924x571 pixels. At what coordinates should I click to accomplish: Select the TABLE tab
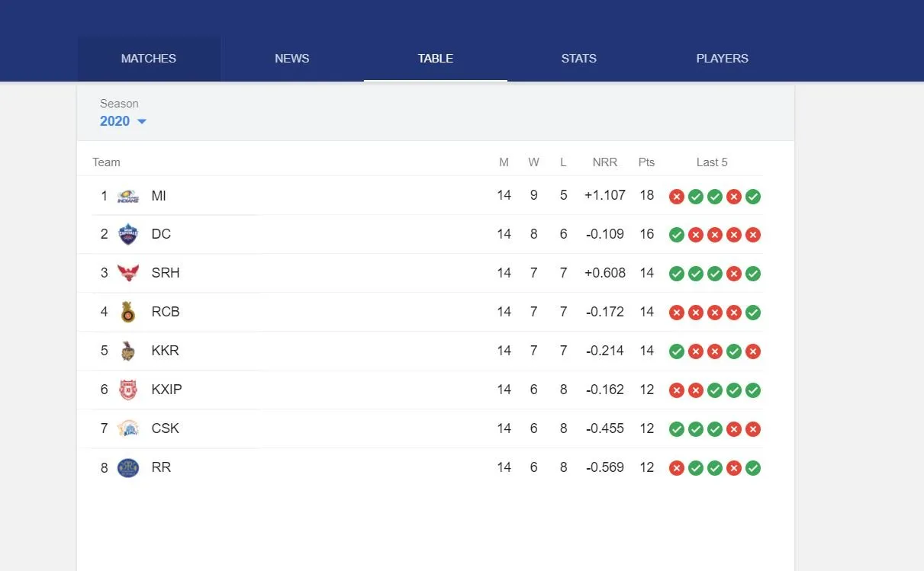click(x=436, y=59)
